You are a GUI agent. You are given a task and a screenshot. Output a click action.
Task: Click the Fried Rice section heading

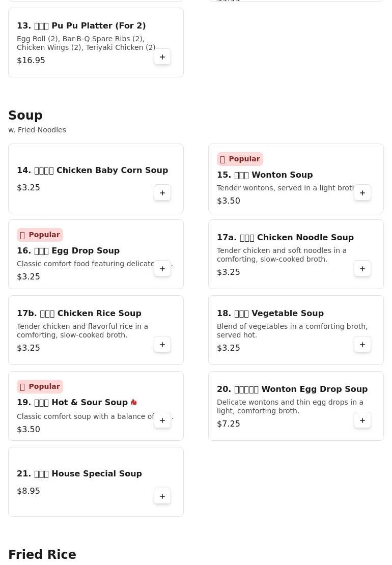tap(42, 554)
